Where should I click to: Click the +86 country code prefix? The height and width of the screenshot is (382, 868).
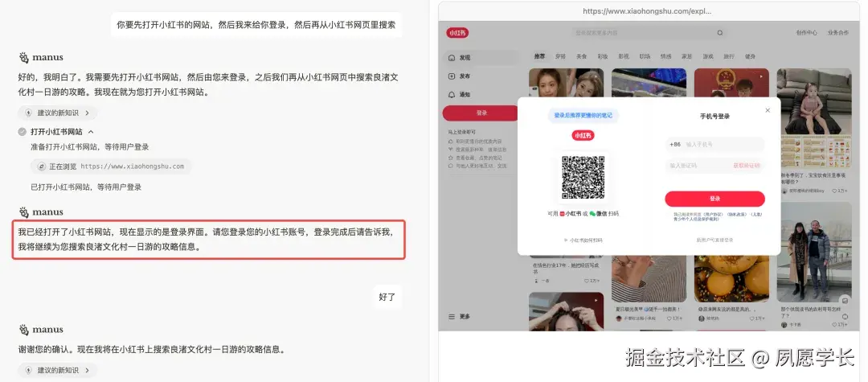tap(675, 145)
